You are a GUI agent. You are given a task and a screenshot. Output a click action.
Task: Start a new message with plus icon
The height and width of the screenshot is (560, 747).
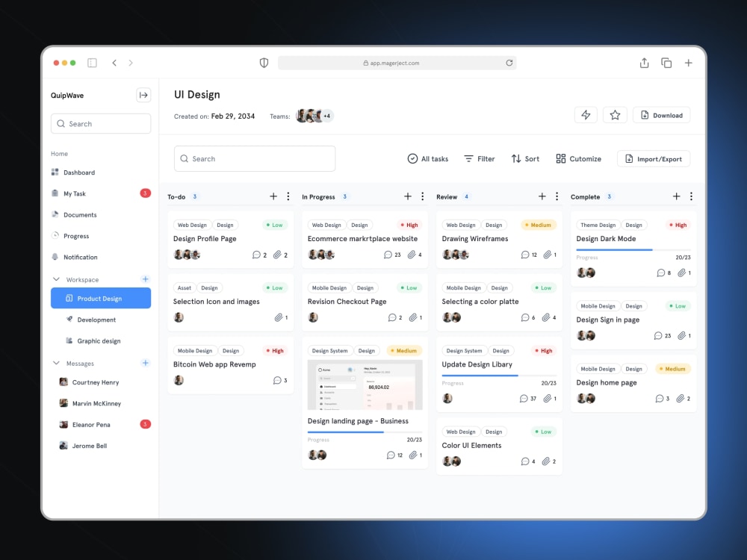click(x=146, y=363)
